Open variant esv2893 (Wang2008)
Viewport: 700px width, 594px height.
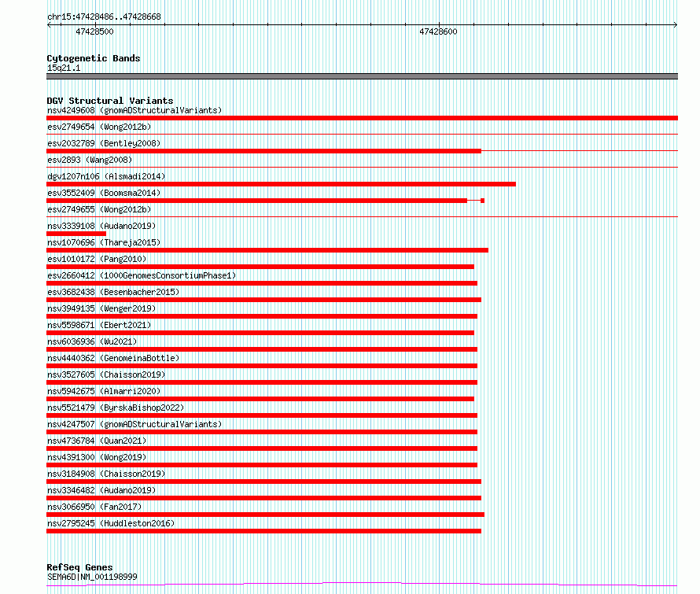click(x=90, y=160)
